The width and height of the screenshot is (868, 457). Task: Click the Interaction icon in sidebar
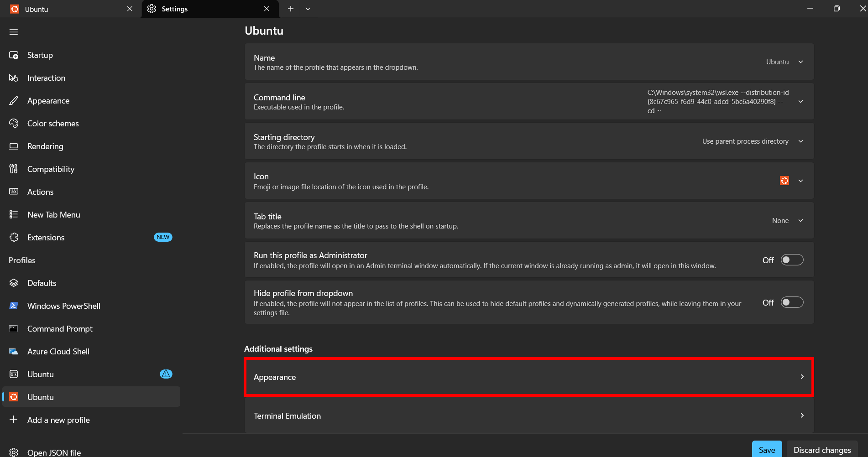[14, 78]
